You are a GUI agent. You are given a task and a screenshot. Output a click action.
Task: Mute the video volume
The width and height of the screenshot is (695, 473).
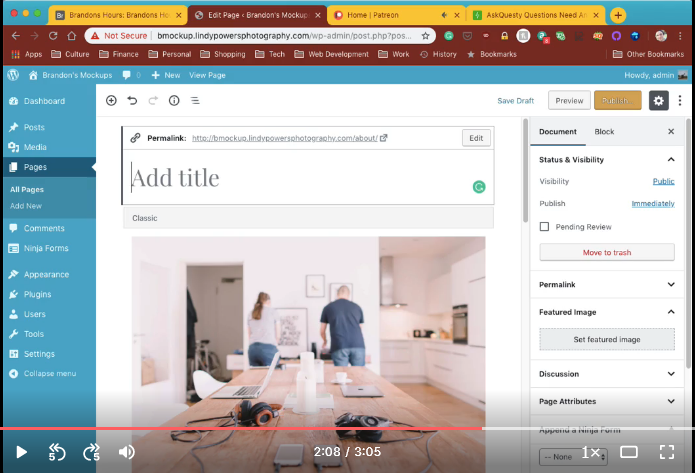127,452
